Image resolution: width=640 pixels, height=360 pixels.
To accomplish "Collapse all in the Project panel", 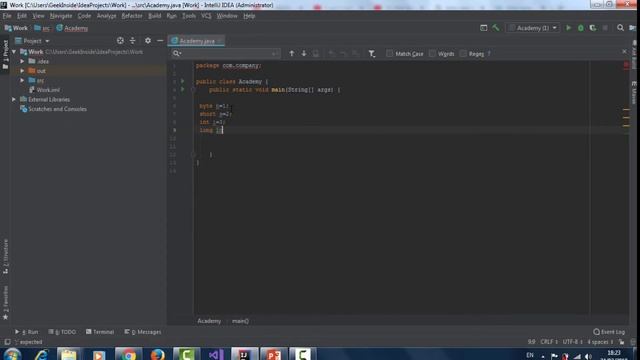I will pyautogui.click(x=132, y=40).
